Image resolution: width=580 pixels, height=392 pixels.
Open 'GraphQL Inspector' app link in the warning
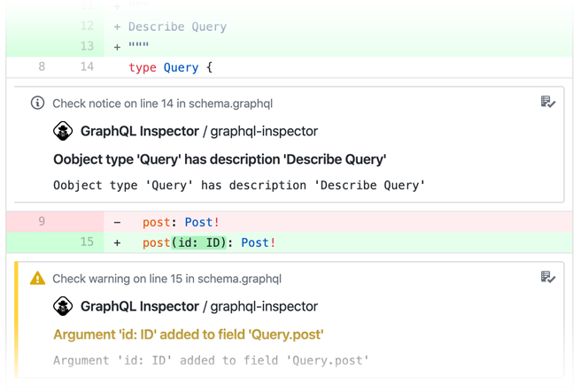[139, 306]
